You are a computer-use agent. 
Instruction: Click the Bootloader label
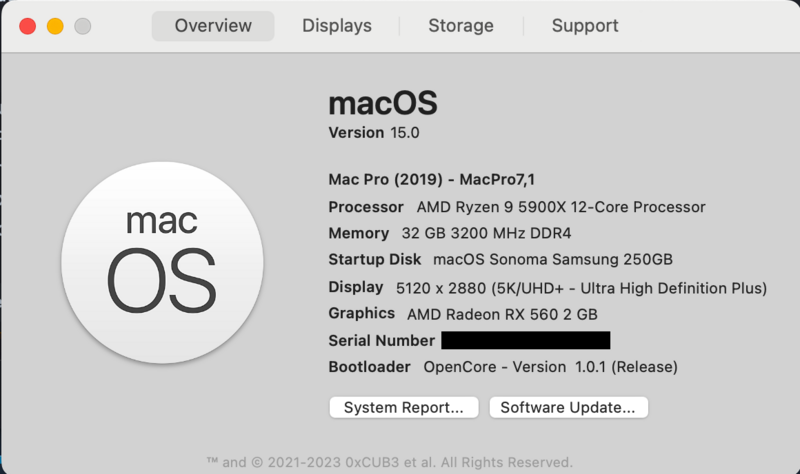(369, 367)
